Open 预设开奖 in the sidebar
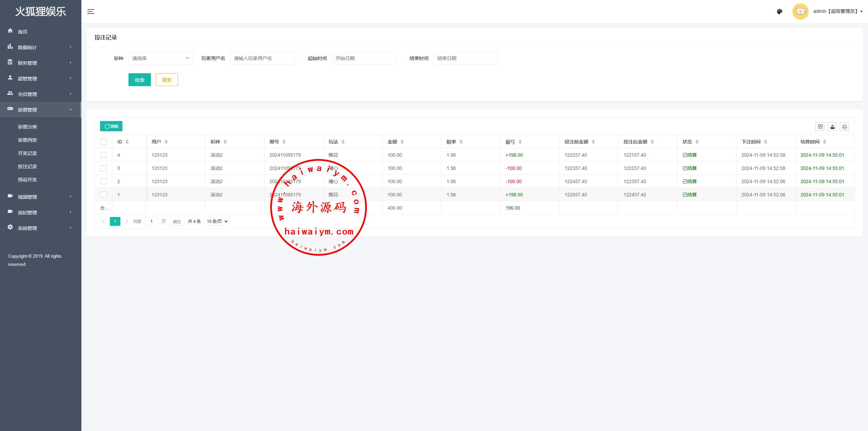 click(27, 180)
